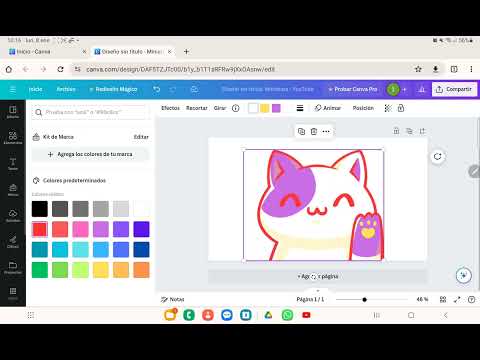This screenshot has height=360, width=480.
Task: Click Agregar página below the canvas
Action: point(317,277)
